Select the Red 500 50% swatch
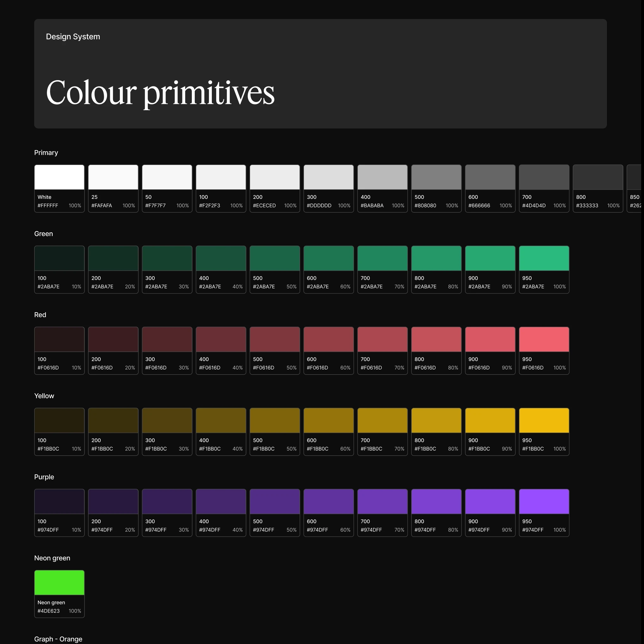644x644 pixels. [x=275, y=339]
